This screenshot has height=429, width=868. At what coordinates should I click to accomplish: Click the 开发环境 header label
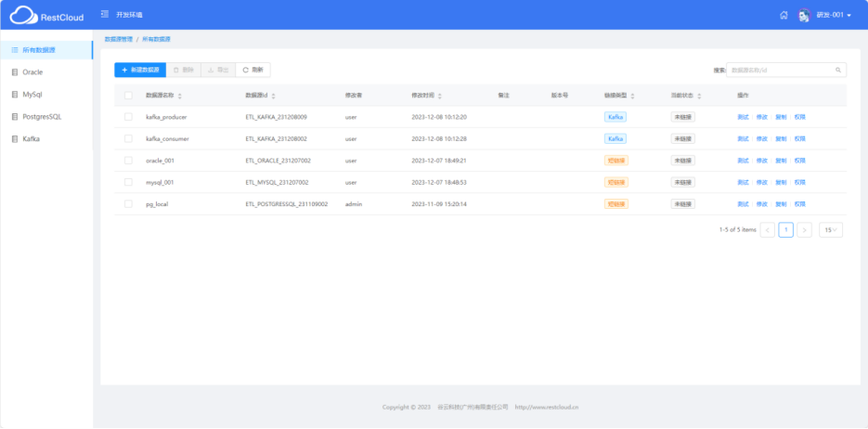pyautogui.click(x=129, y=15)
